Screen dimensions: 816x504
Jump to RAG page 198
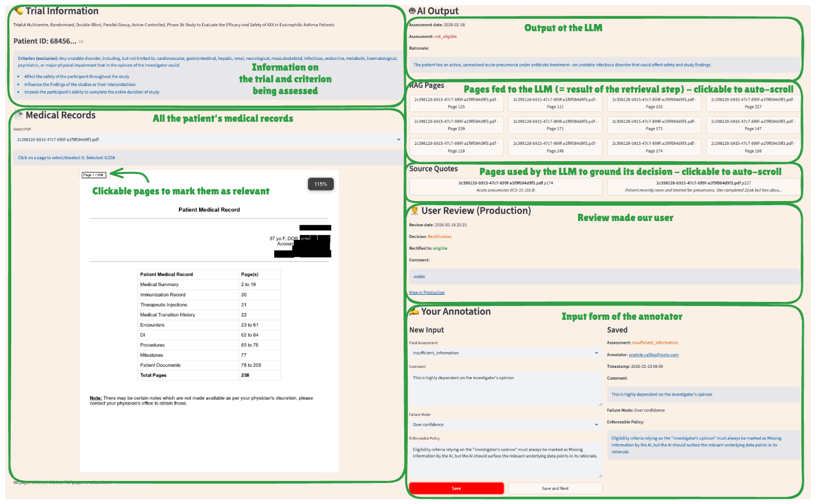[x=753, y=147]
